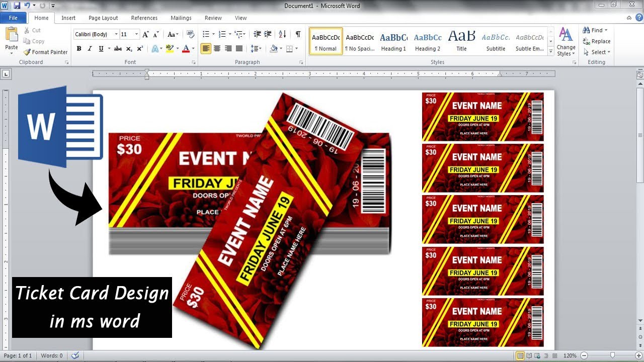Open the Numbering list dropdown arrow
Screen dimensions: 644x362
point(230,34)
